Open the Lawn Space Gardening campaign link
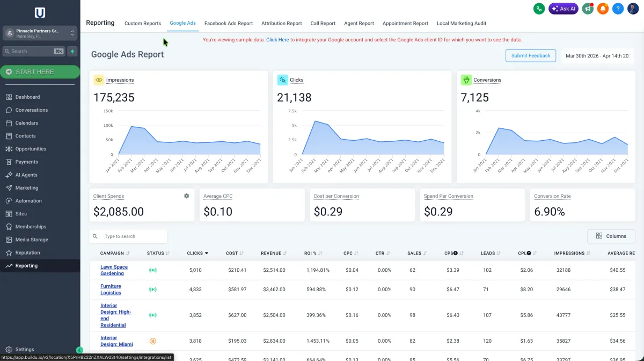The width and height of the screenshot is (644, 361). pos(114,270)
